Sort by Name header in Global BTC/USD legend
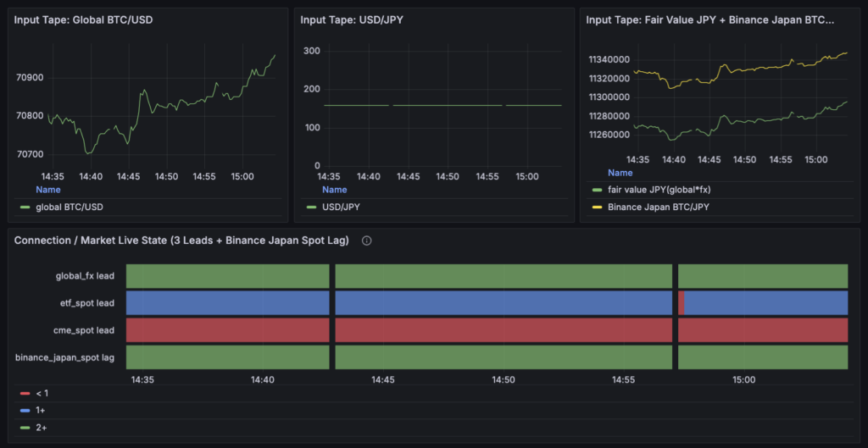Image resolution: width=868 pixels, height=448 pixels. pos(48,190)
